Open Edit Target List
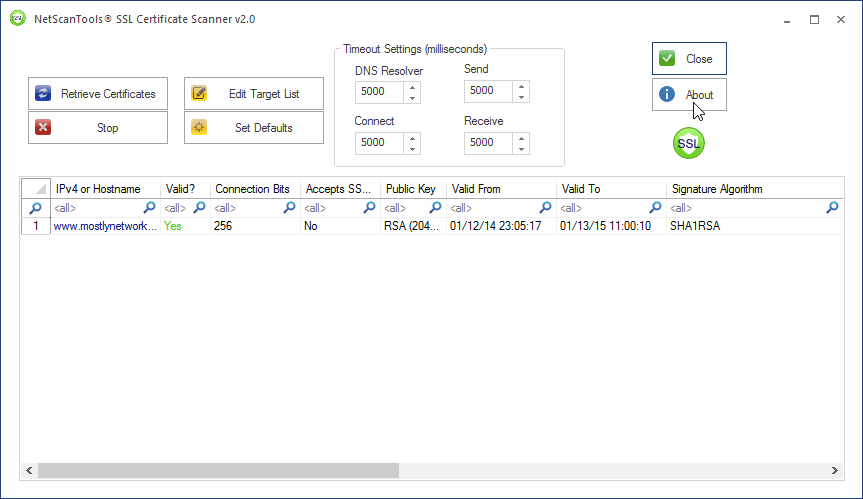 click(254, 94)
